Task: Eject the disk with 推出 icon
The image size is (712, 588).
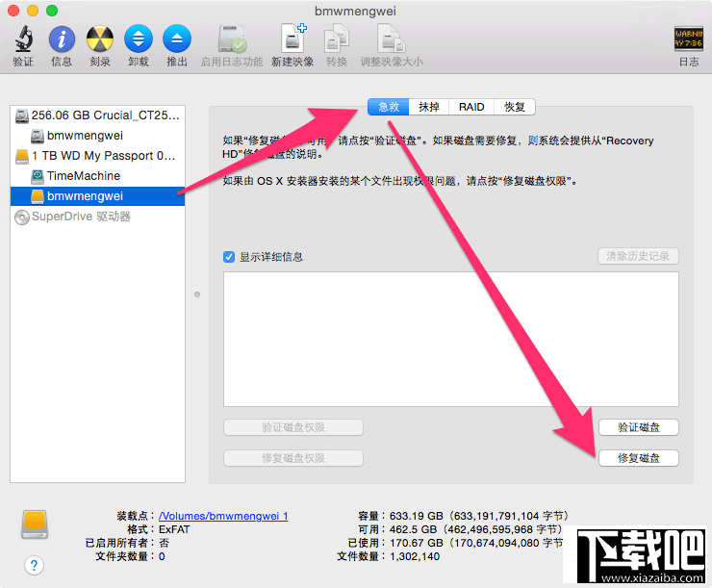Action: click(x=177, y=38)
